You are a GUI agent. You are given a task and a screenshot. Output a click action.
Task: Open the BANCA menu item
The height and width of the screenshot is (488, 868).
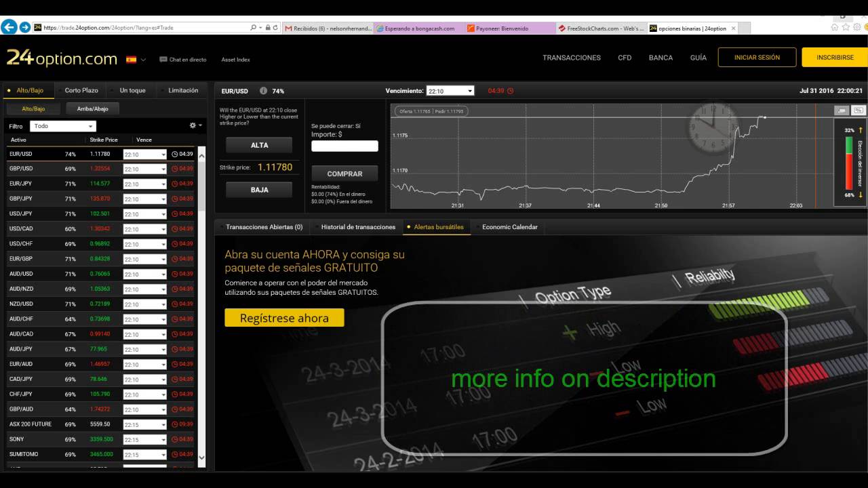(660, 58)
